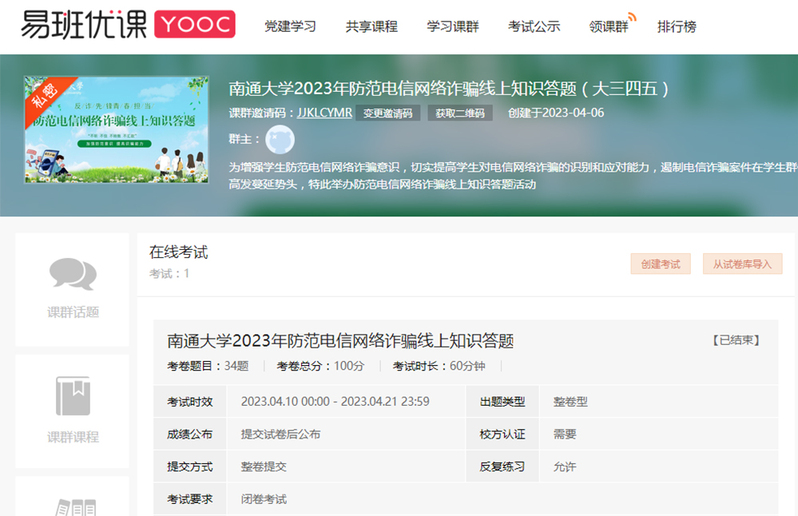Open 领课群 with the signal icon
This screenshot has height=516, width=798.
click(x=610, y=27)
